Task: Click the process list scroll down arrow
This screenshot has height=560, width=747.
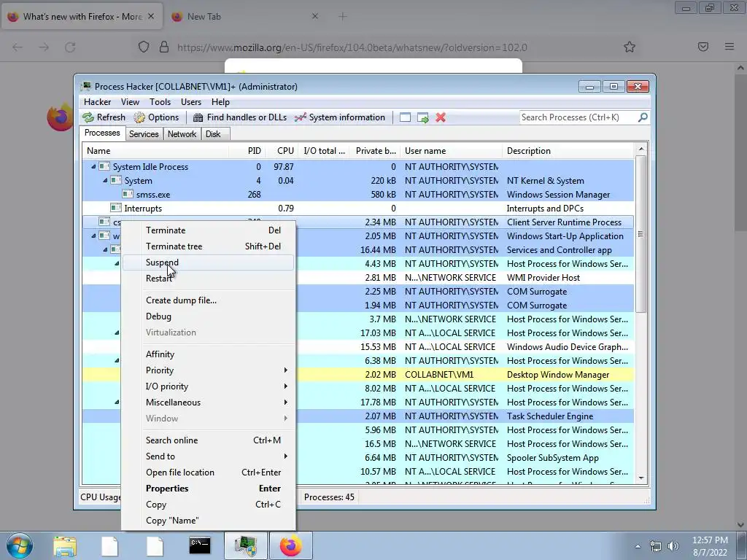Action: coord(641,478)
